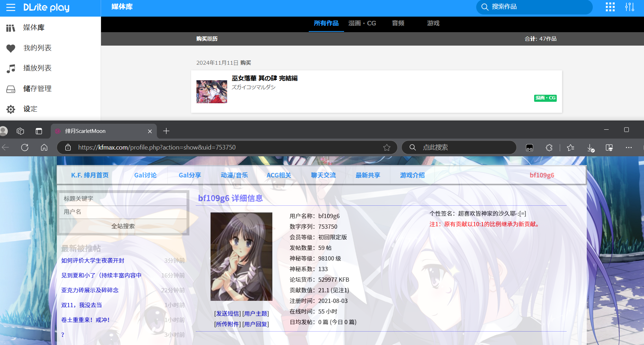The image size is (644, 345).
Task: Open the 聊天交流 forum section
Action: [323, 175]
